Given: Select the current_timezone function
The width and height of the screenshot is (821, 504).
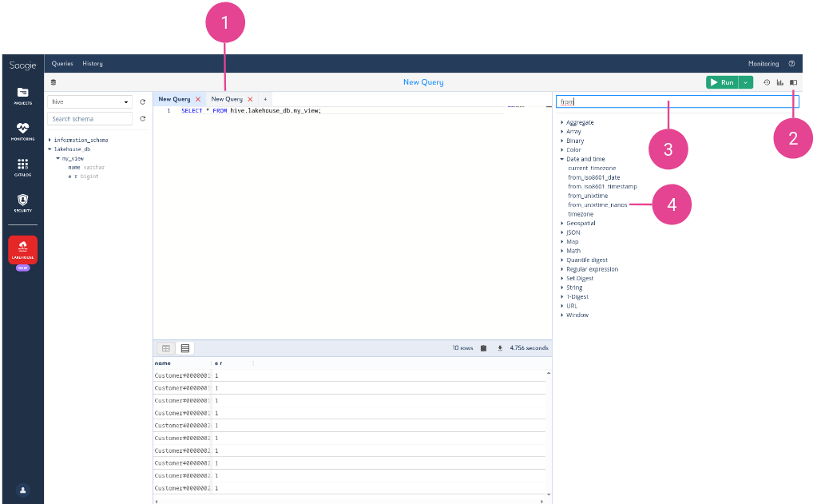Looking at the screenshot, I should pos(592,169).
